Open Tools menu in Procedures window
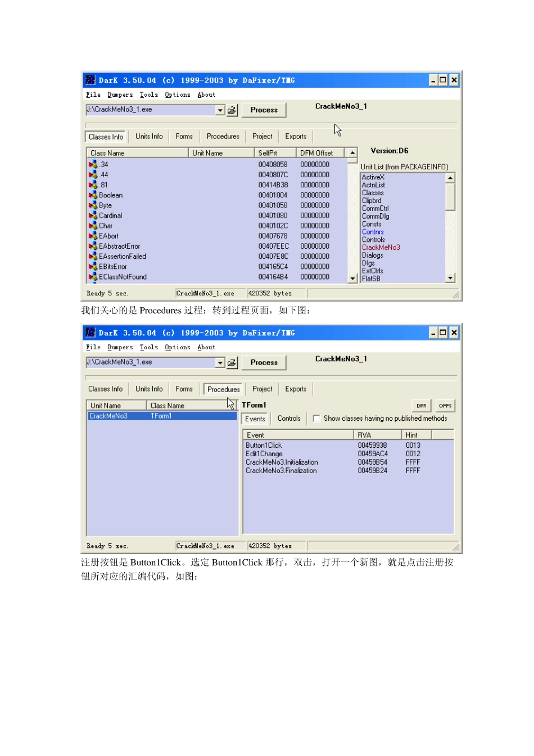This screenshot has height=756, width=534. click(149, 348)
